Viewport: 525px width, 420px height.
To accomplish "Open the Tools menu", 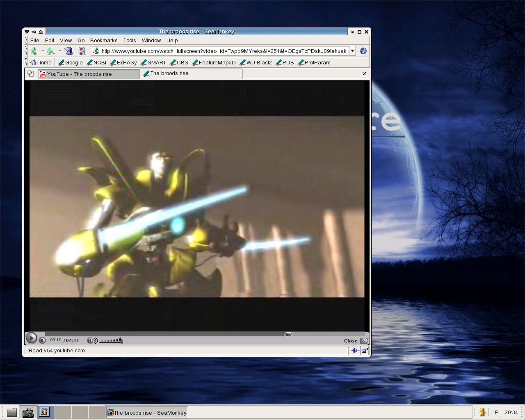I will (130, 40).
